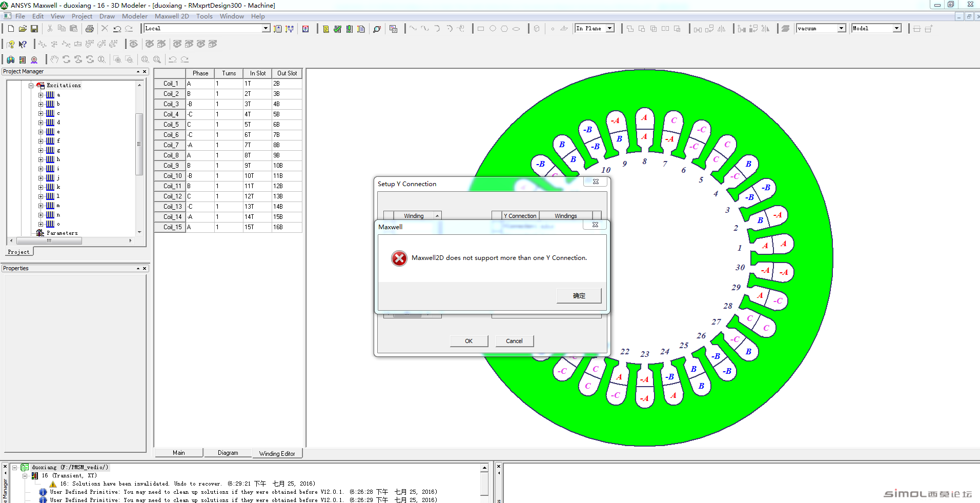Click the New project icon
This screenshot has height=503, width=980.
[x=11, y=29]
